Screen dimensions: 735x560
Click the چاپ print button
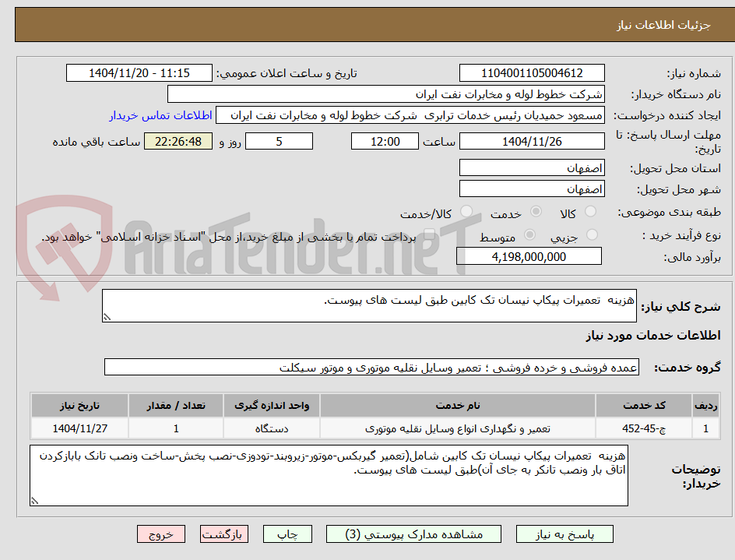pyautogui.click(x=287, y=534)
